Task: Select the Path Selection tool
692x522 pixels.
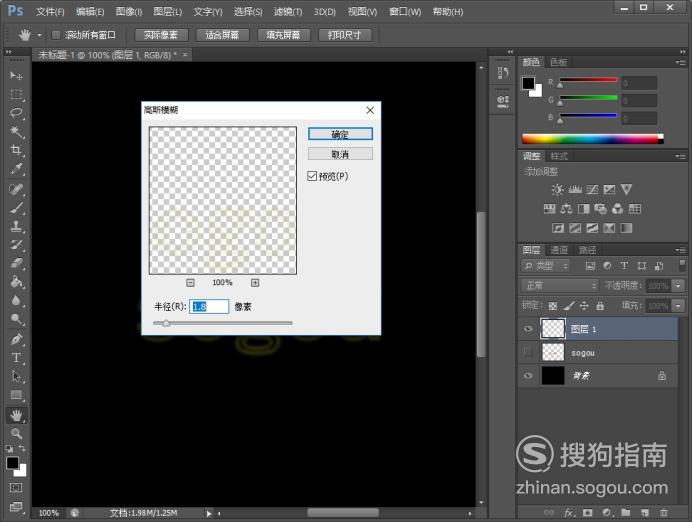Action: coord(16,376)
